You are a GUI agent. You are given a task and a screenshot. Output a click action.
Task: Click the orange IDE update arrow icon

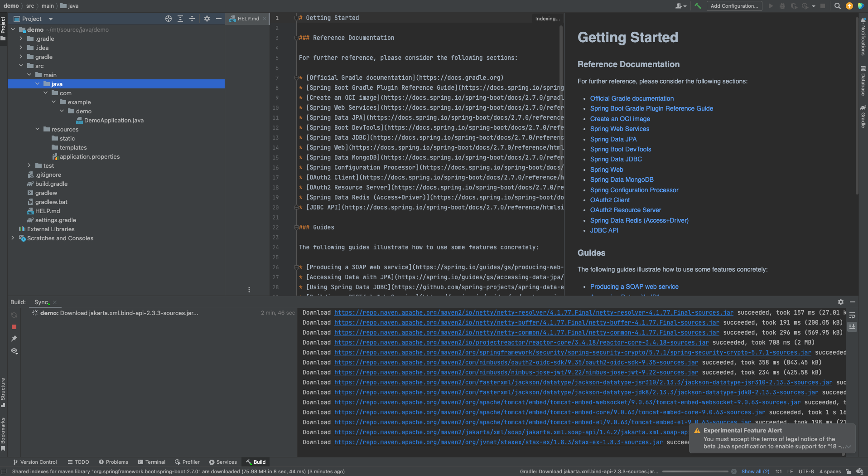(x=849, y=6)
